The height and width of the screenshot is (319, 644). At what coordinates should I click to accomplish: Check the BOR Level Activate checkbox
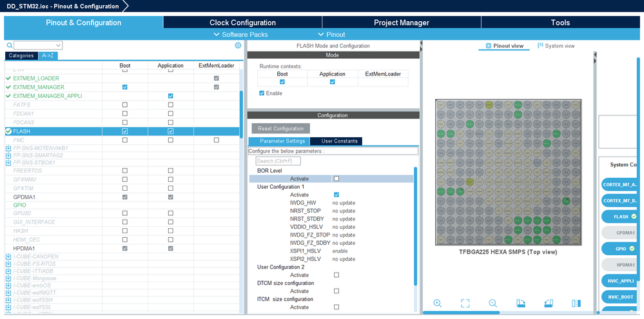point(337,179)
